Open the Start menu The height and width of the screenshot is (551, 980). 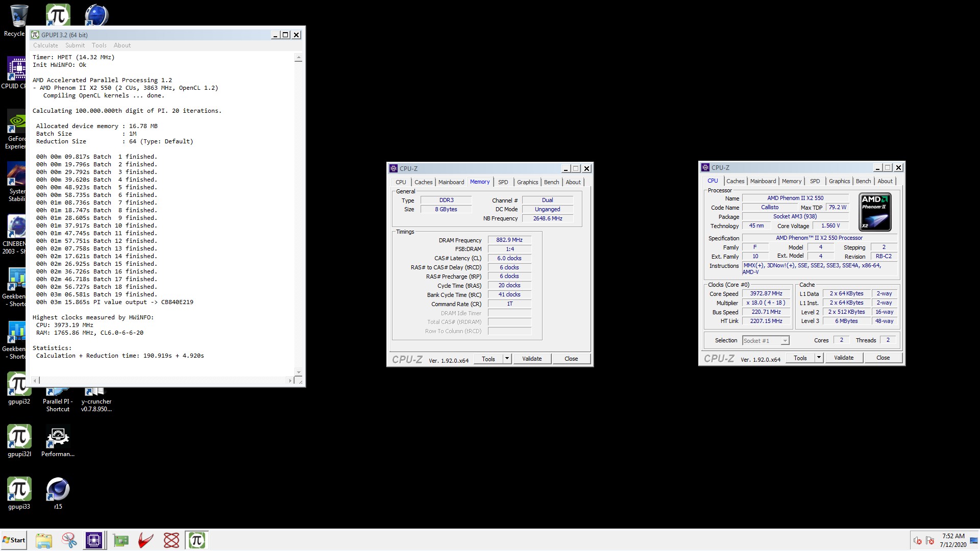(14, 540)
